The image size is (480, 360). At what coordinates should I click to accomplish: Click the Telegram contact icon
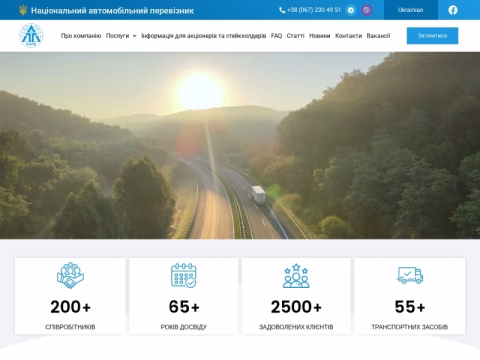(351, 10)
